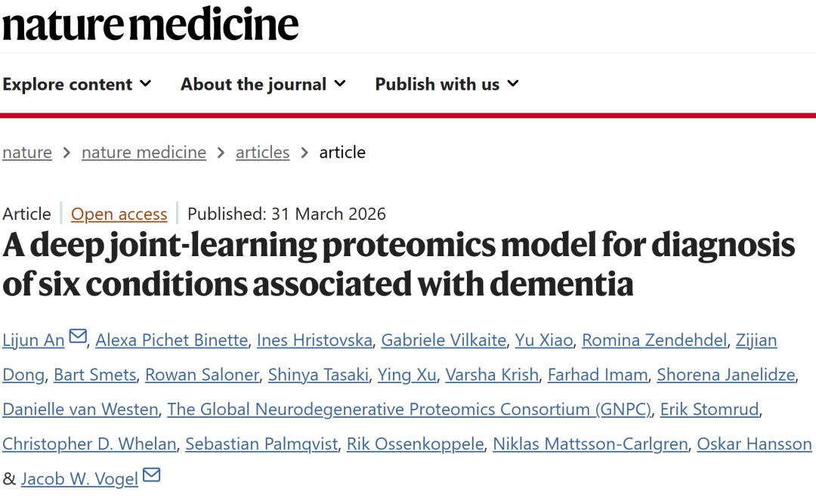
Task: Click the Open access link
Action: [x=119, y=214]
